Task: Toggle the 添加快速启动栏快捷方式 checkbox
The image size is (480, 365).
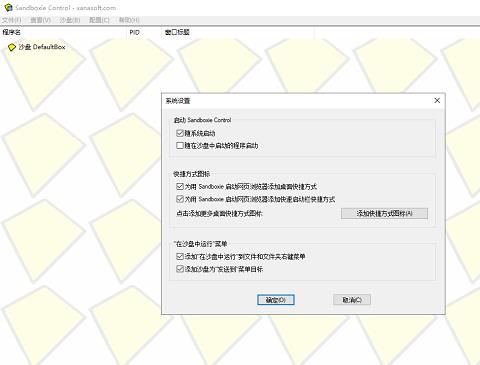Action: pyautogui.click(x=180, y=199)
